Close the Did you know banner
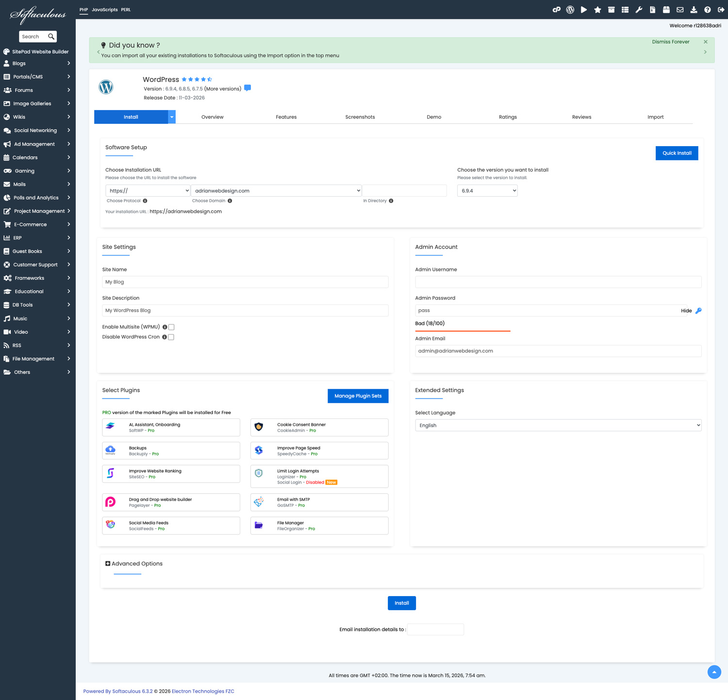This screenshot has height=700, width=728. (x=706, y=42)
